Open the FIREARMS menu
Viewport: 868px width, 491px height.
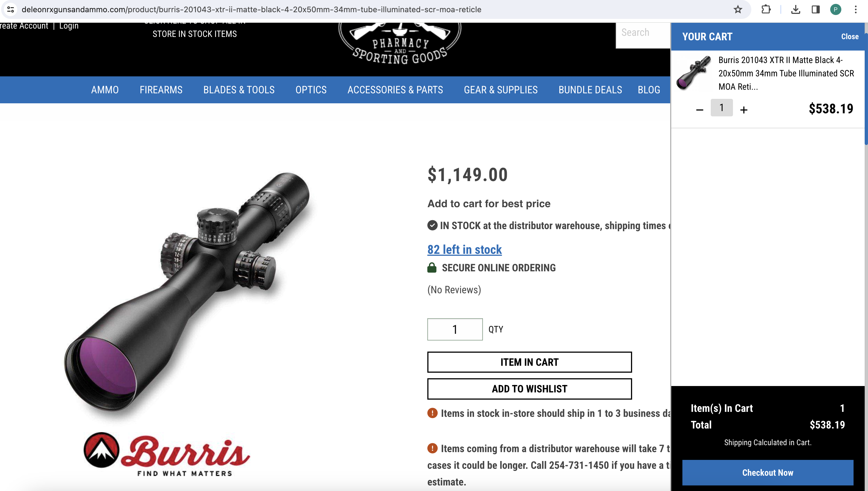point(161,90)
